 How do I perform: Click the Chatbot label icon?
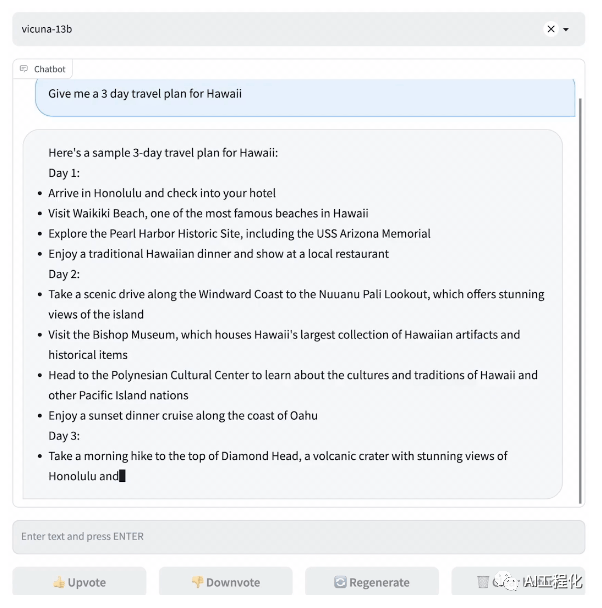[x=24, y=69]
